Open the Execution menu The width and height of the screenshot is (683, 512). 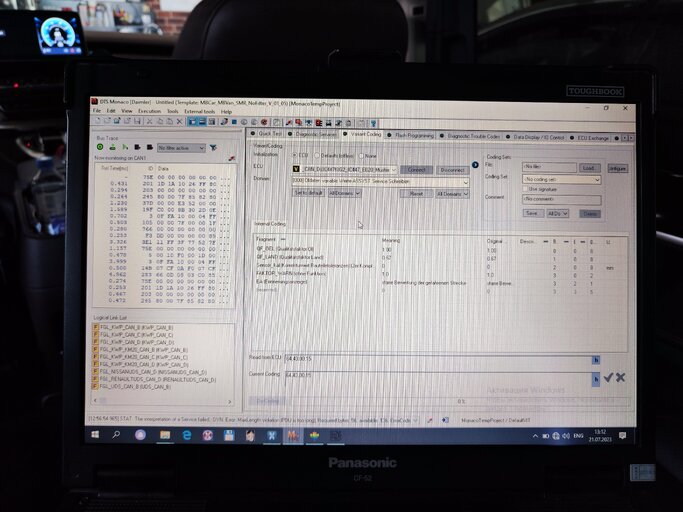click(x=149, y=111)
